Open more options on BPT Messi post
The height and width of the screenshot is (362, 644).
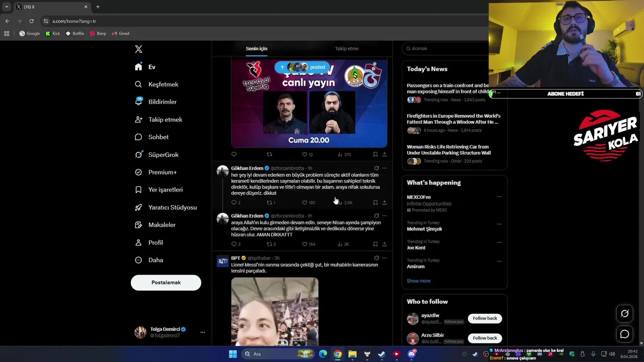384,258
